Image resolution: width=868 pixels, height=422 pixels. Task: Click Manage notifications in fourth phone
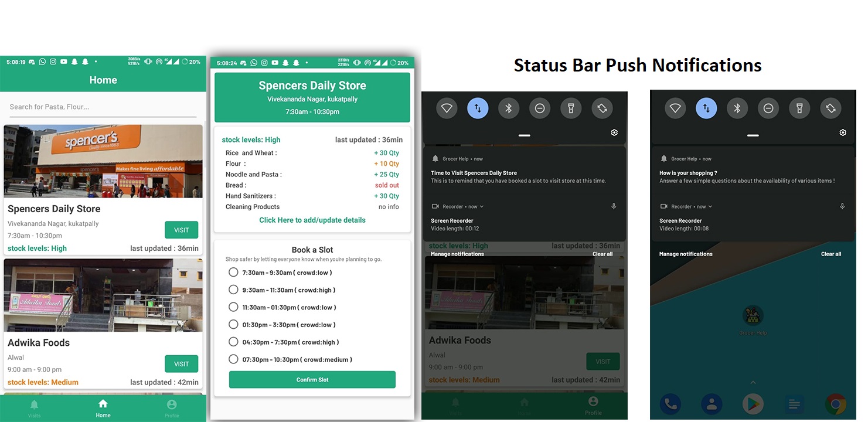(686, 254)
